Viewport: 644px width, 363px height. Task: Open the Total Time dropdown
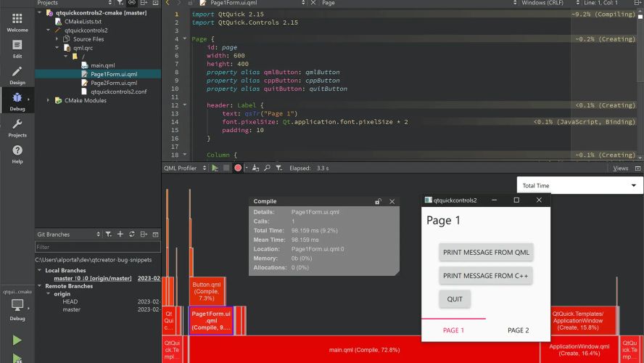[579, 185]
